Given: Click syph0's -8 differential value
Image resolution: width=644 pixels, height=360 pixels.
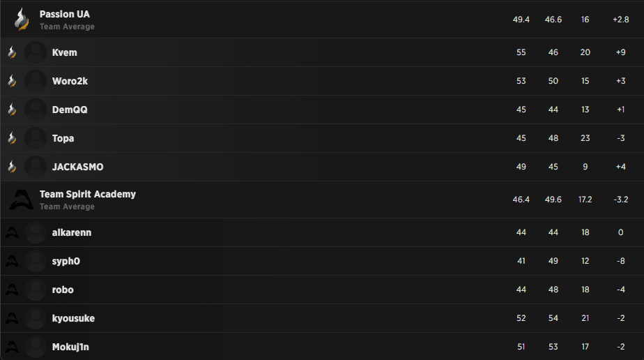Looking at the screenshot, I should pyautogui.click(x=620, y=261).
